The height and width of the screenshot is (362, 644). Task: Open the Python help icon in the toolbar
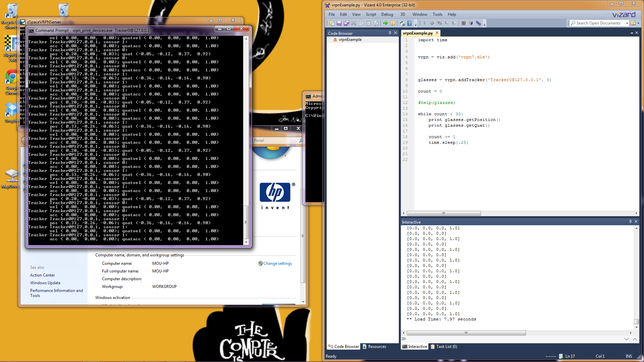click(402, 23)
